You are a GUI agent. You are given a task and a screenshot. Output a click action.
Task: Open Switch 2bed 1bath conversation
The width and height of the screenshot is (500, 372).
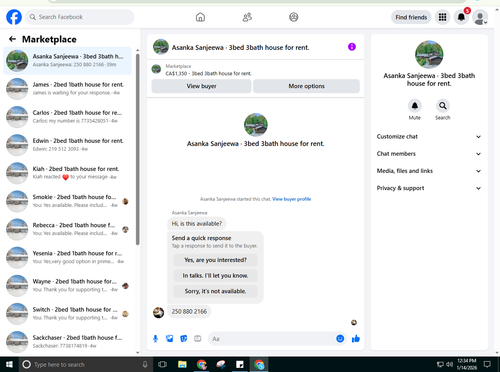(68, 313)
